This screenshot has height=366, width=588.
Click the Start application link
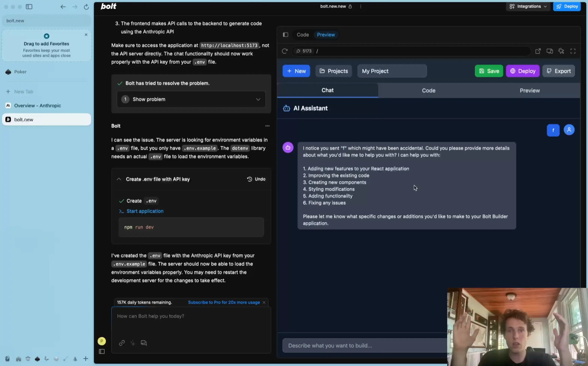point(145,211)
